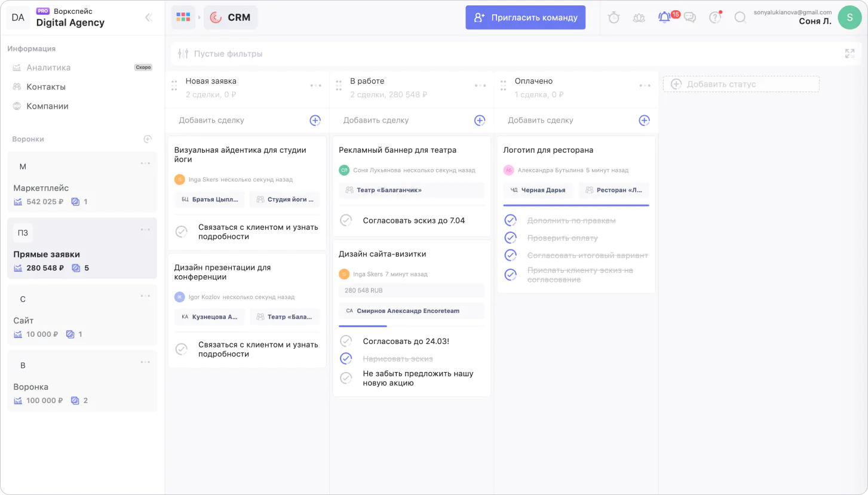Open options dots for Прямые заявки funnel
This screenshot has width=868, height=495.
point(145,229)
